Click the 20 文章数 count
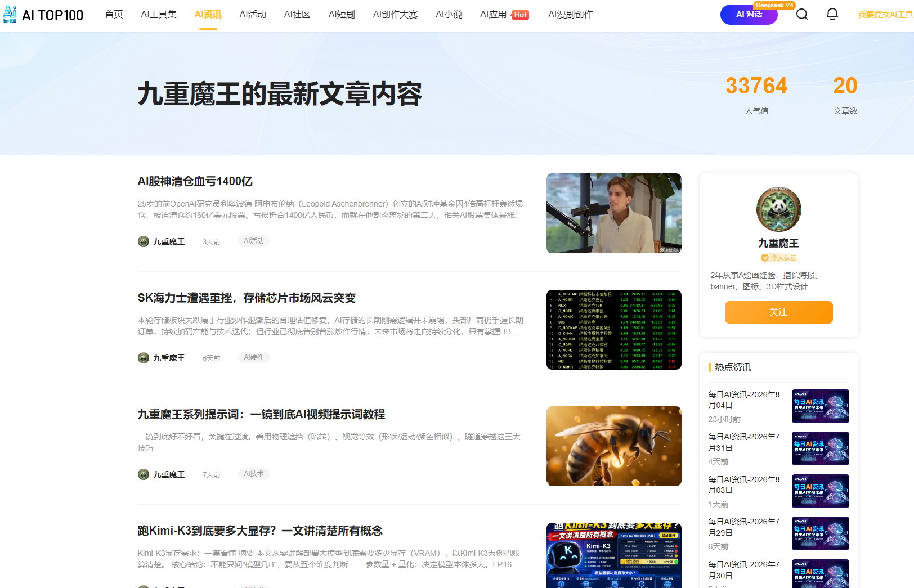The image size is (914, 588). [x=845, y=86]
